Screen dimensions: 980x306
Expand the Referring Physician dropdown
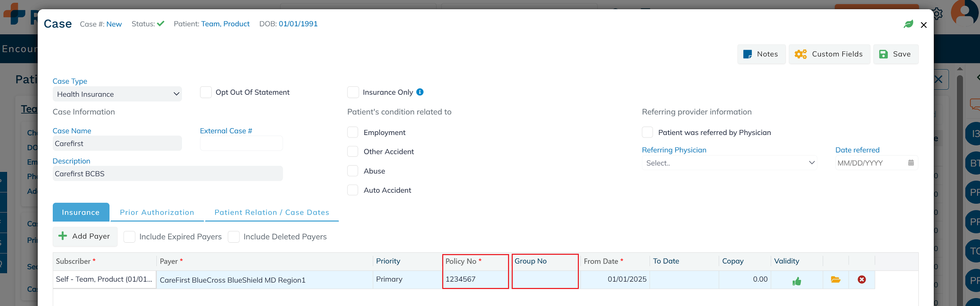click(729, 163)
